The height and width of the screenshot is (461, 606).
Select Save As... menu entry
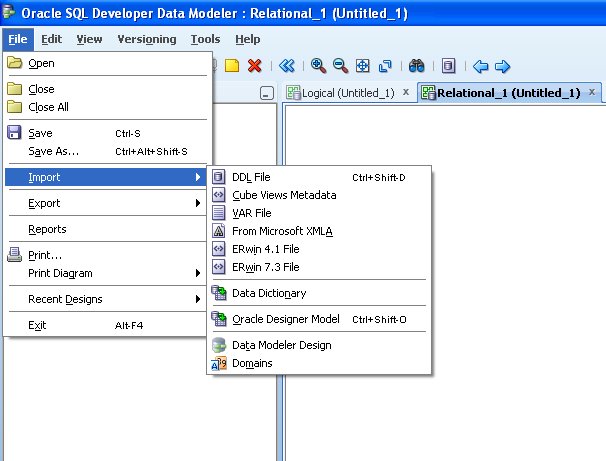coord(107,151)
